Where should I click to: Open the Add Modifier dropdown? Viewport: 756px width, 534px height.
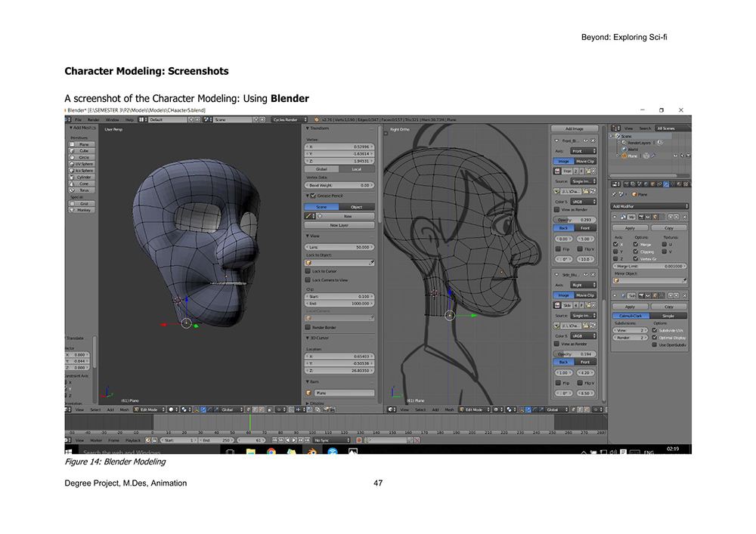[649, 206]
